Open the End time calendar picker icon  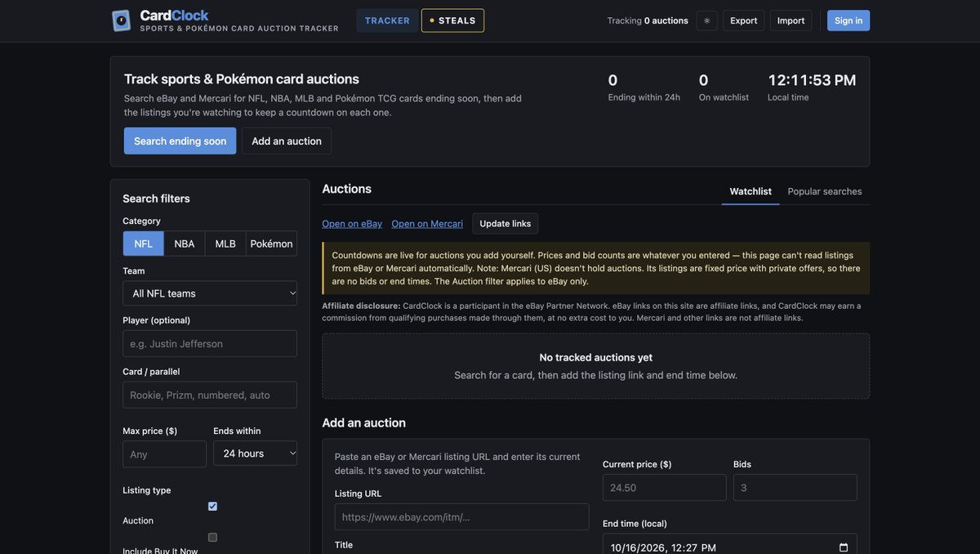pyautogui.click(x=844, y=547)
